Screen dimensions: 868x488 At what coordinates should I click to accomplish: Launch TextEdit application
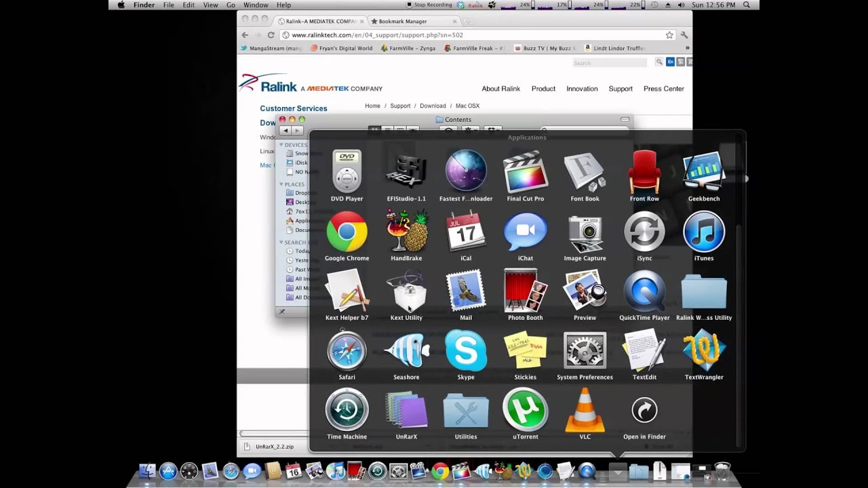[x=644, y=350]
